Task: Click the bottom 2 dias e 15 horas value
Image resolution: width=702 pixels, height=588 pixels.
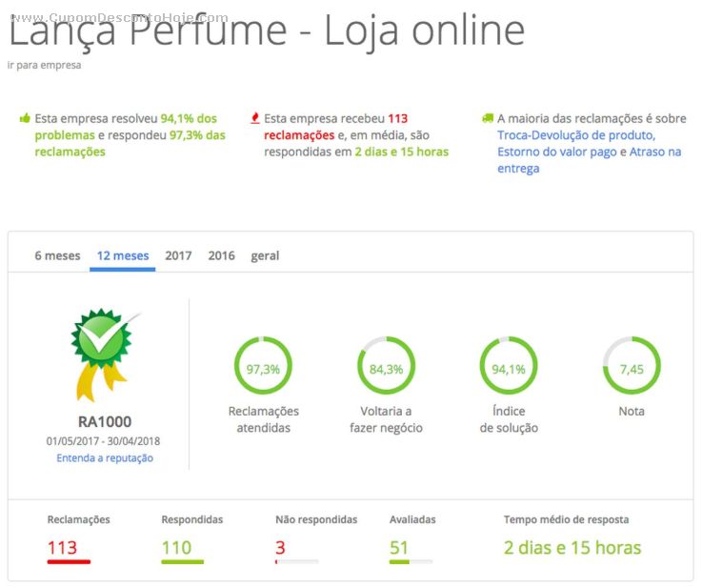Action: (x=572, y=548)
